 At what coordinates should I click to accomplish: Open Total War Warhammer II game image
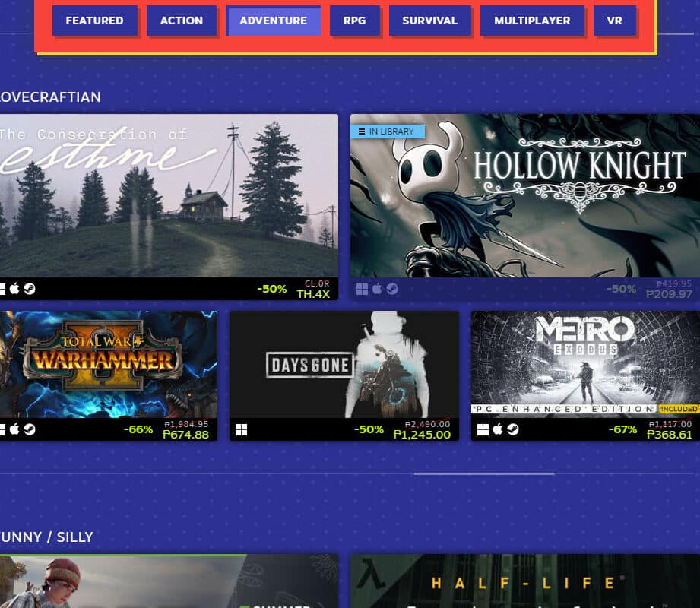(109, 364)
